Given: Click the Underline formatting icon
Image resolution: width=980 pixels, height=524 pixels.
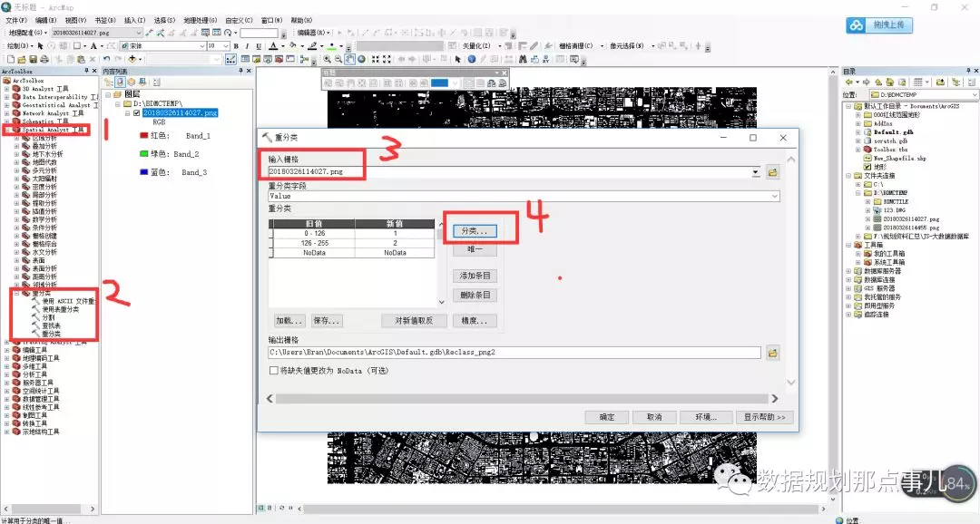Looking at the screenshot, I should (x=259, y=46).
